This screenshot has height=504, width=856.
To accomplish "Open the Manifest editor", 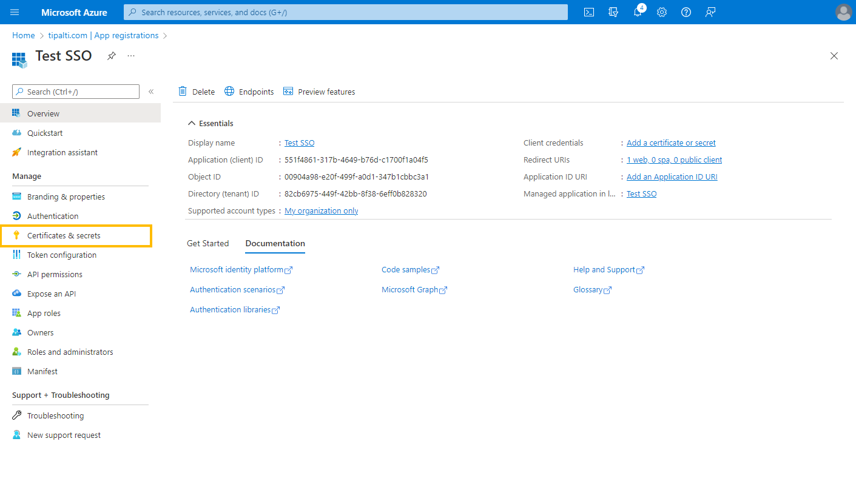I will [42, 371].
